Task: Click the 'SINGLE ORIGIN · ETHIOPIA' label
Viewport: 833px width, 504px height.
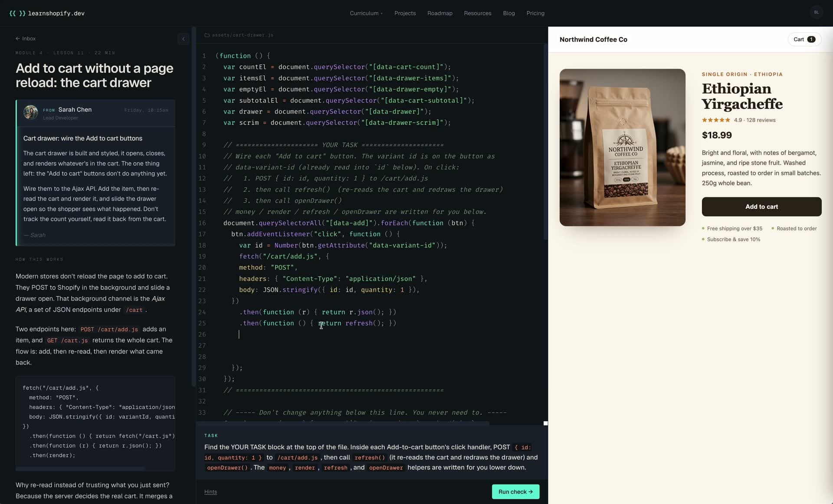Action: (x=742, y=74)
